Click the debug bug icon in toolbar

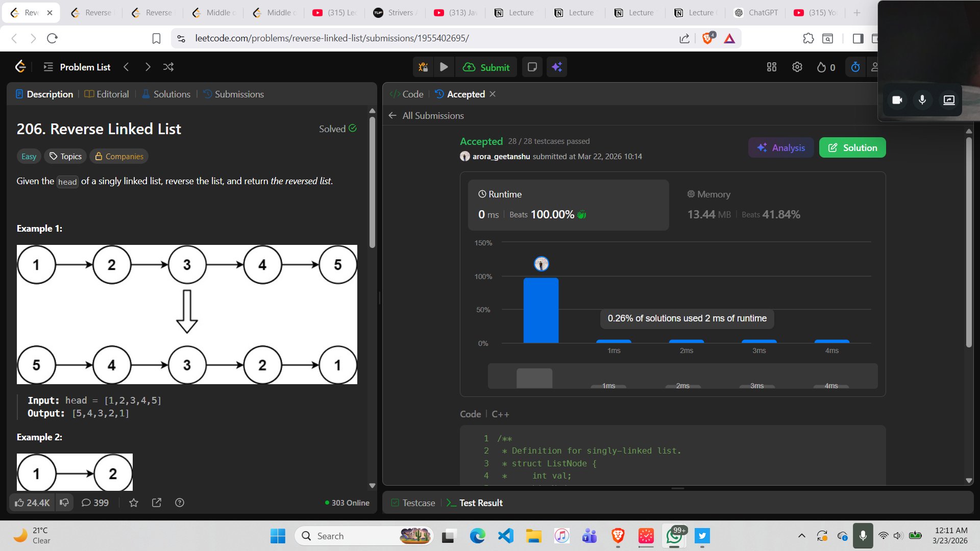click(x=423, y=67)
